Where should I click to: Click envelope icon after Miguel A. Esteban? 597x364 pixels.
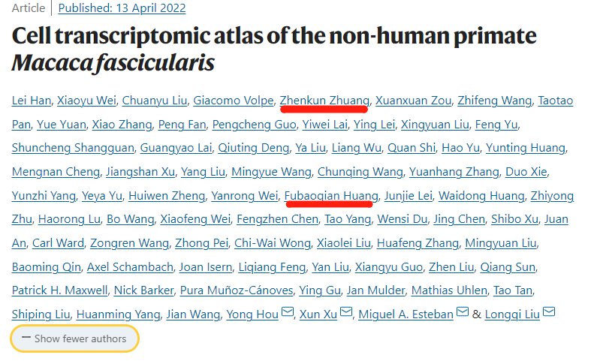pos(463,312)
